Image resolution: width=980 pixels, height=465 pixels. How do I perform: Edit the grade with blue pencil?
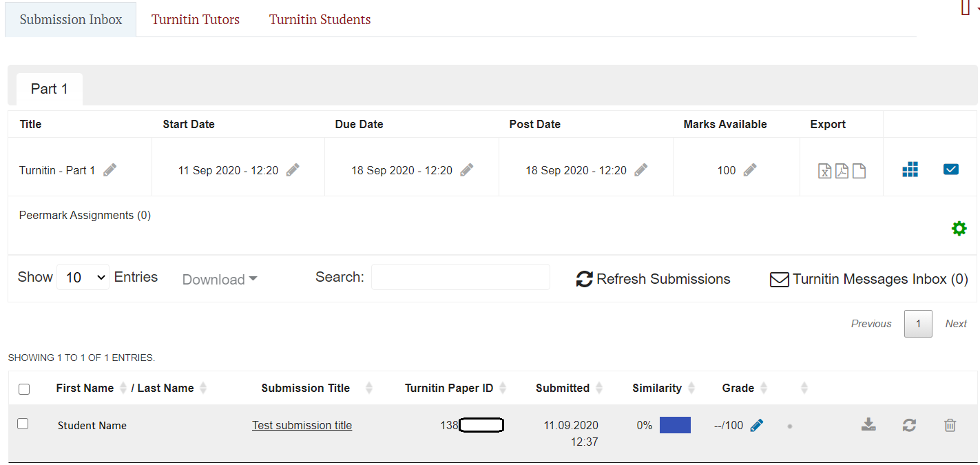(757, 426)
